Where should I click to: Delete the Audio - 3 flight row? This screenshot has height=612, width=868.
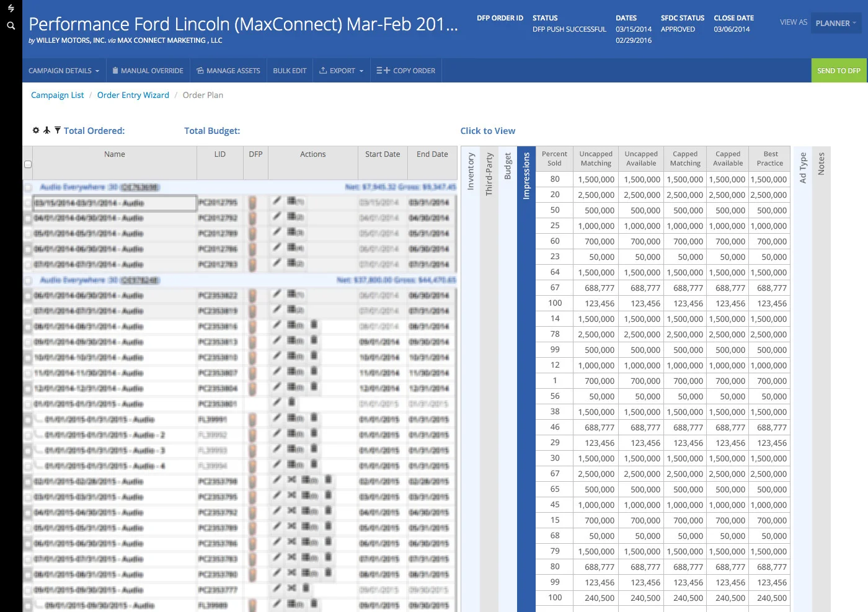[314, 448]
